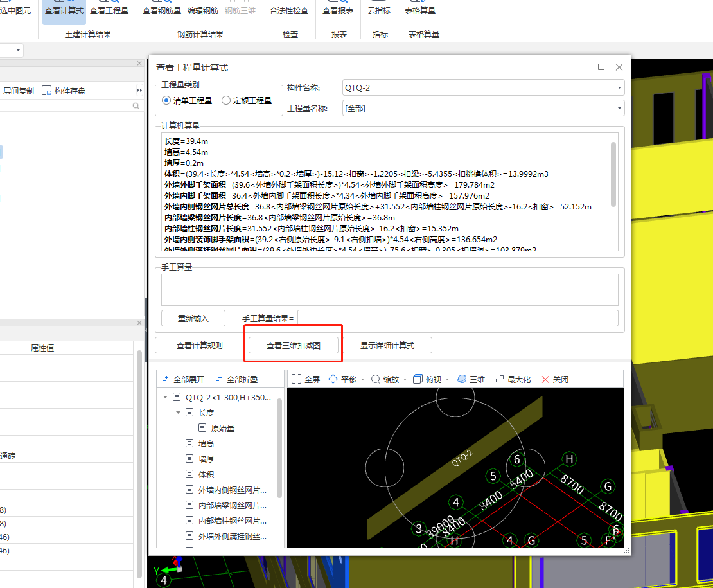
Task: Close the lower left properties panel
Action: tap(139, 323)
